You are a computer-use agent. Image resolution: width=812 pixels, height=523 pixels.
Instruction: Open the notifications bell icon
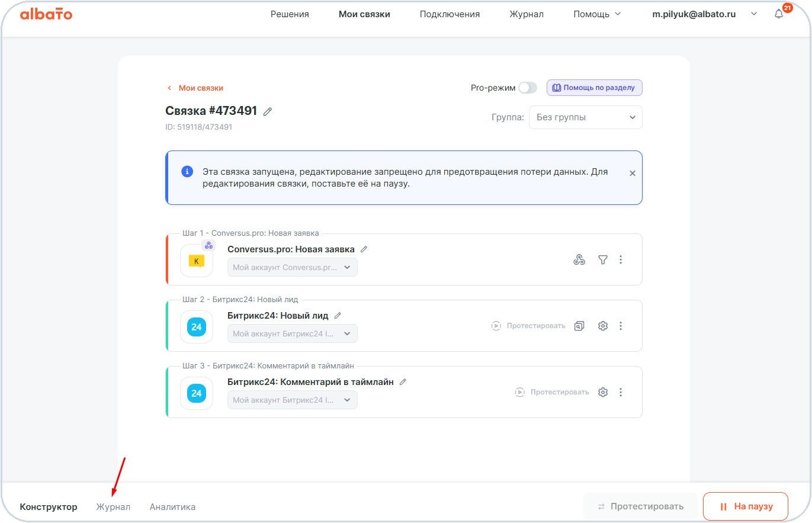tap(779, 14)
